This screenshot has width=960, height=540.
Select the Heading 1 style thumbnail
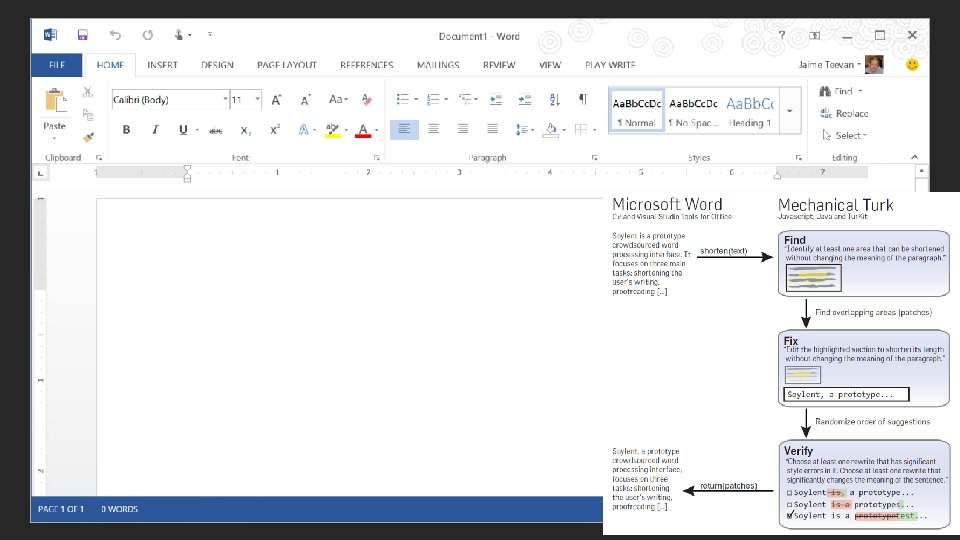point(750,111)
